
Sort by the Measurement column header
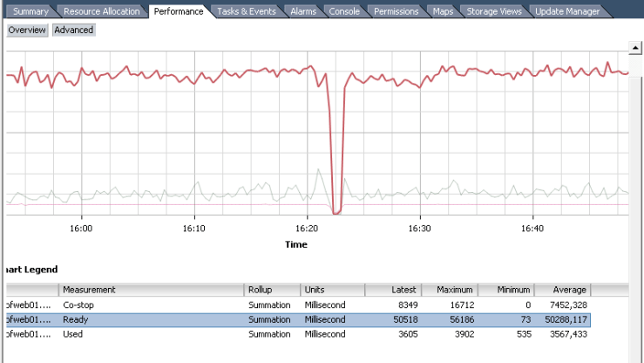click(x=151, y=290)
